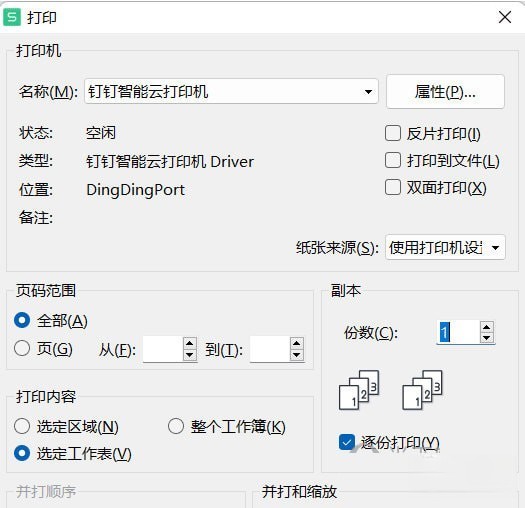Decrease the from-page value
Image resolution: width=525 pixels, height=508 pixels.
pyautogui.click(x=190, y=355)
